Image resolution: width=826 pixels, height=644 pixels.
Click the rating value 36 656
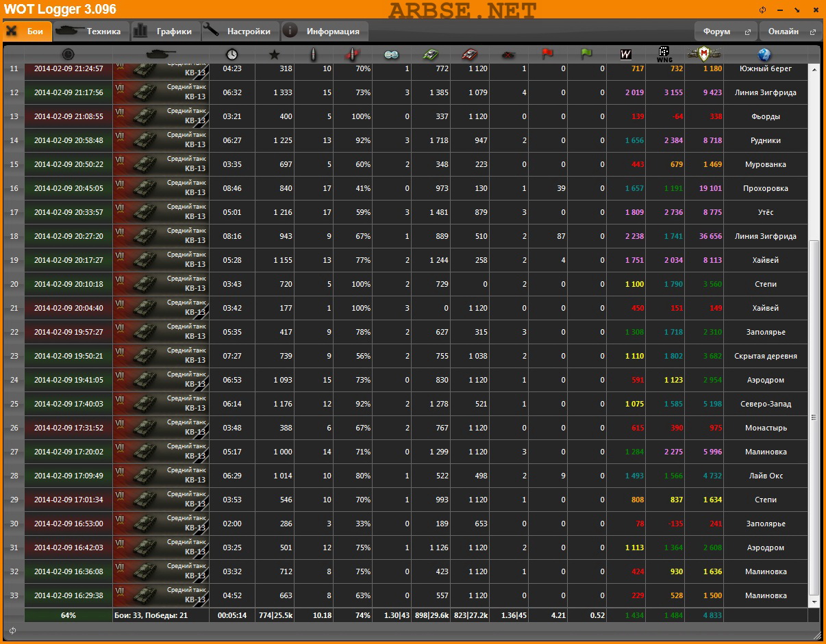click(x=710, y=236)
